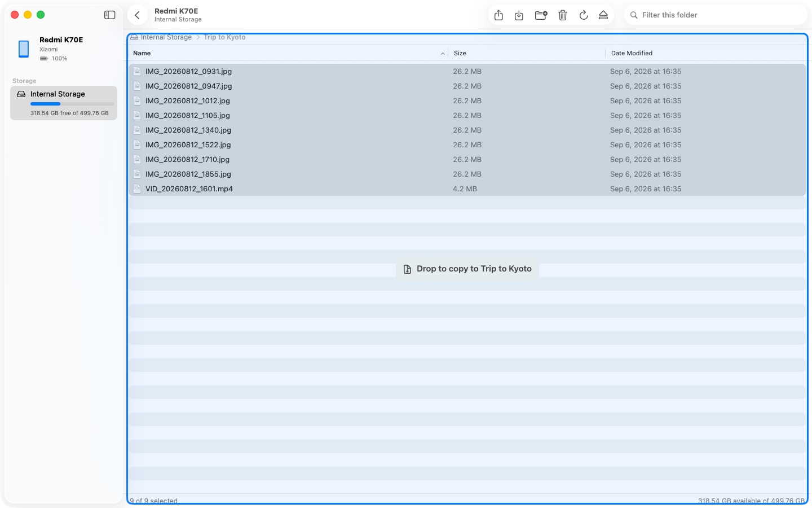Click the date modified of IMG_20260812_1855.jpg

point(646,174)
